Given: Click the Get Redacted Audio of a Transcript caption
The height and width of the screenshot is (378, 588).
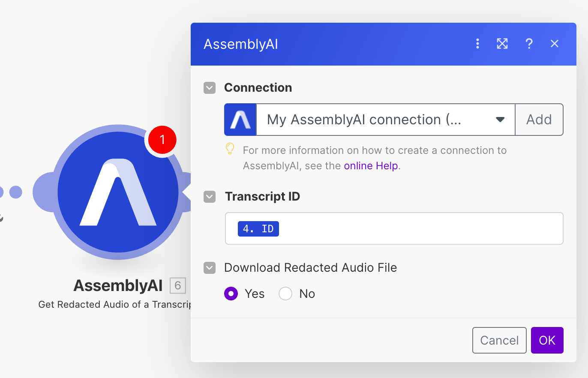Looking at the screenshot, I should (114, 304).
